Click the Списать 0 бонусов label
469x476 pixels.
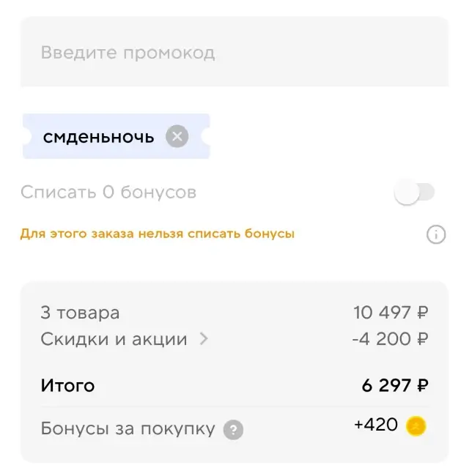tap(108, 193)
